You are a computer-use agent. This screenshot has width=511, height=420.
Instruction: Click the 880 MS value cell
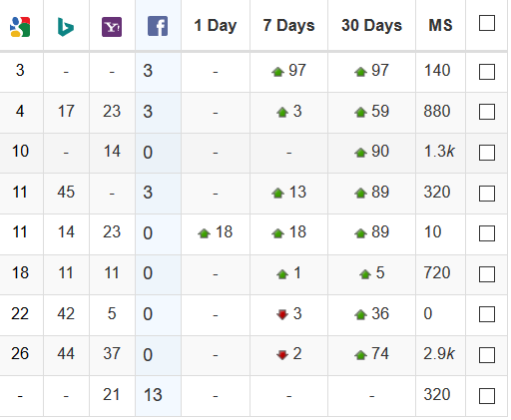pos(437,111)
